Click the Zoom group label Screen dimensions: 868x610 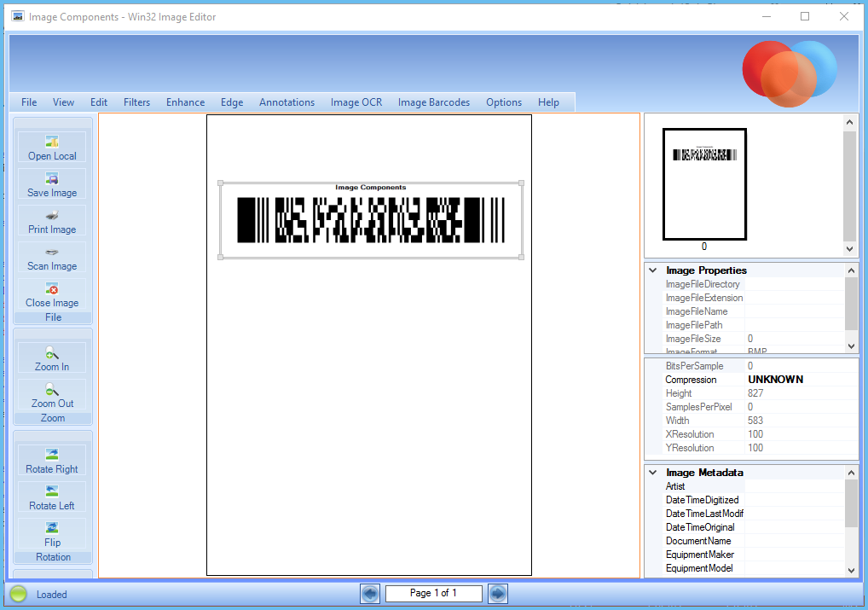point(53,418)
